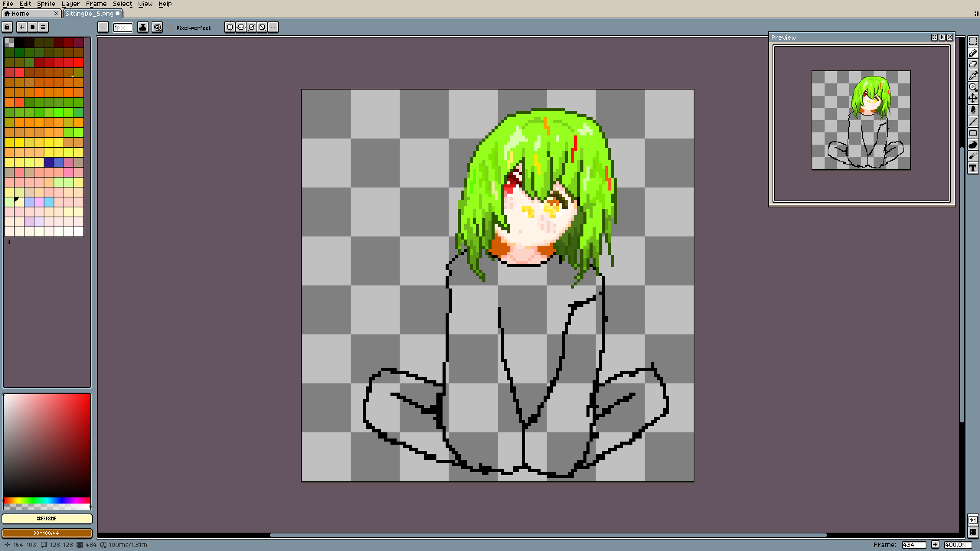Screen dimensions: 980x551
Task: Select the Eyedropper tool
Action: 973,76
